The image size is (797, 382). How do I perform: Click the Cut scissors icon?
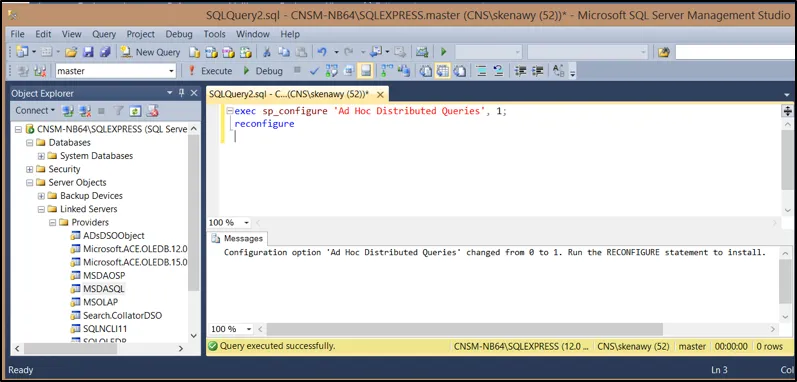click(x=266, y=52)
